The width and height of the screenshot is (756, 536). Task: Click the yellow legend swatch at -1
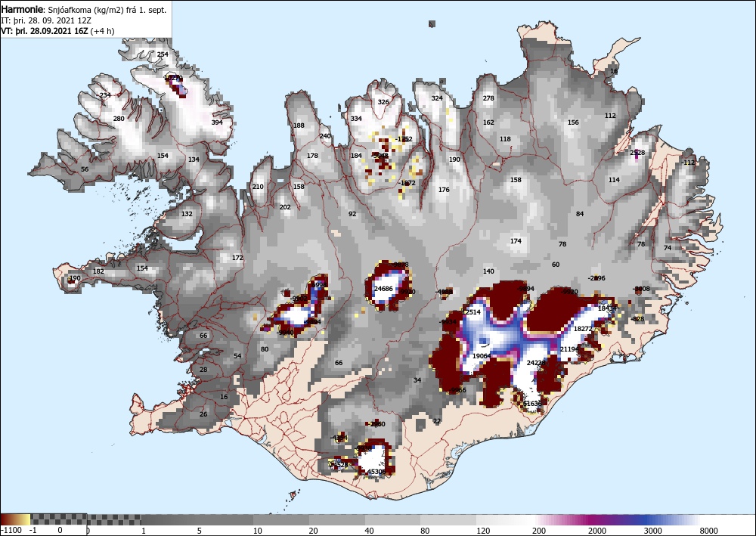click(27, 519)
